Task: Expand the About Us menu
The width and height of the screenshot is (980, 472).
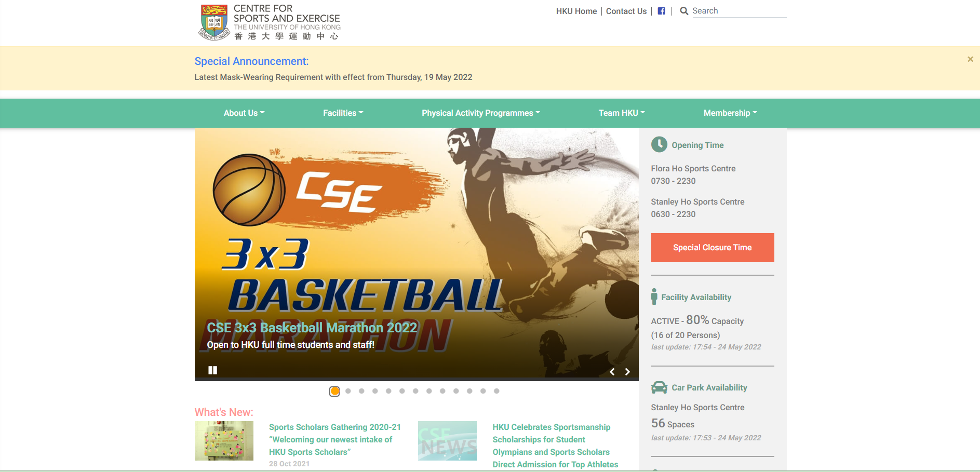Action: coord(244,113)
